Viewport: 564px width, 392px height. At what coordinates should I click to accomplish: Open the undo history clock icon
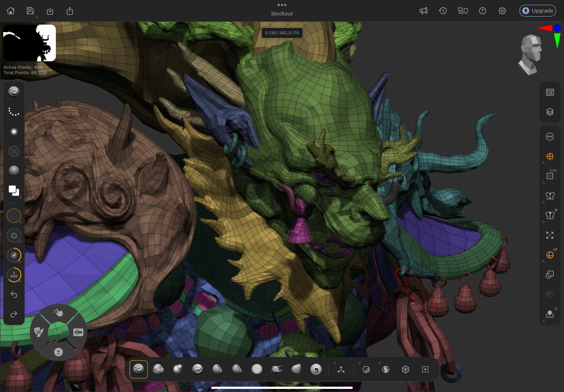click(x=443, y=11)
